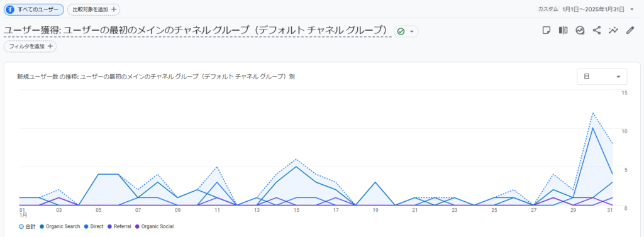
Task: Click 比較対象を追加 button
Action: coord(94,9)
